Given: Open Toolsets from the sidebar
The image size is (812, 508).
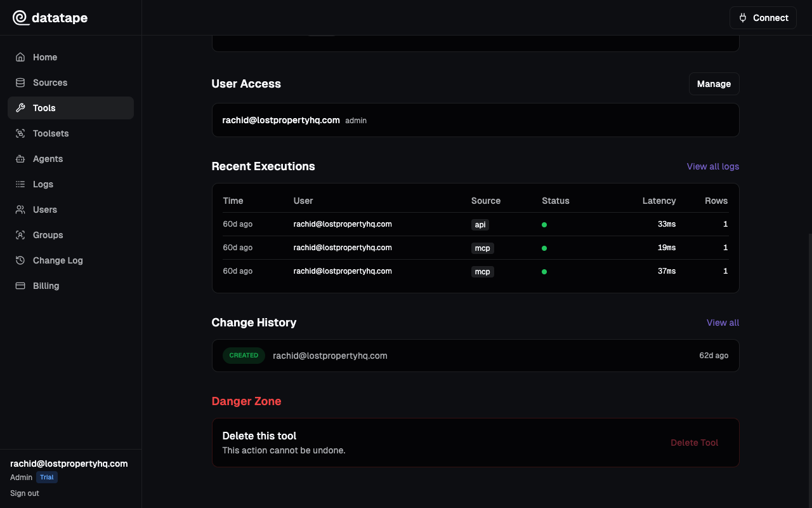Looking at the screenshot, I should 70,133.
